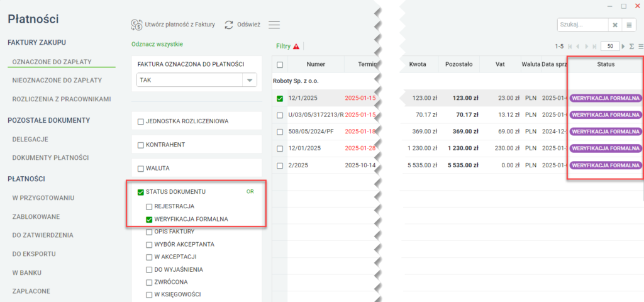Image resolution: width=644 pixels, height=302 pixels.
Task: Sort by the Numer column header
Action: coord(316,65)
